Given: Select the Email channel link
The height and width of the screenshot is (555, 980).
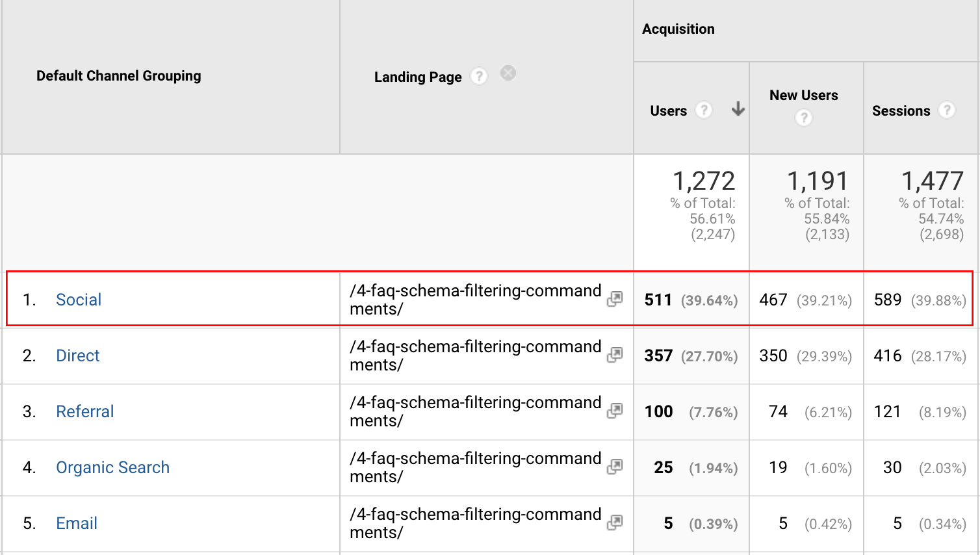Looking at the screenshot, I should tap(76, 523).
